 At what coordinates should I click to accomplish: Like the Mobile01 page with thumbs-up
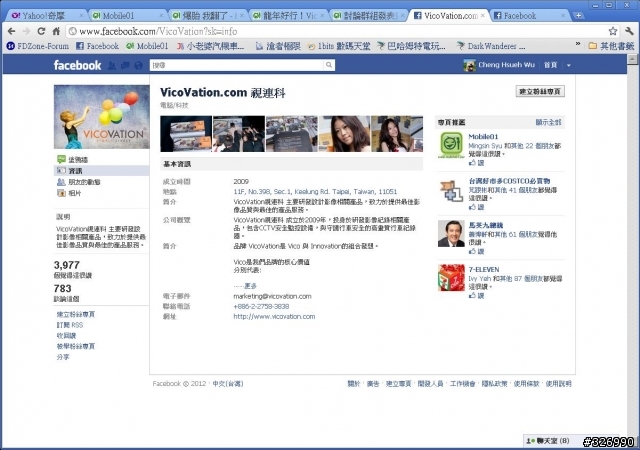pos(476,163)
